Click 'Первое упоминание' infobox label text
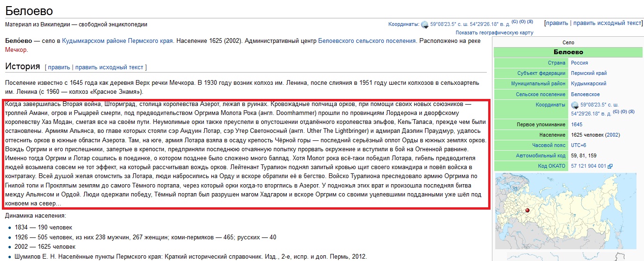Image resolution: width=644 pixels, height=261 pixels. pyautogui.click(x=541, y=124)
